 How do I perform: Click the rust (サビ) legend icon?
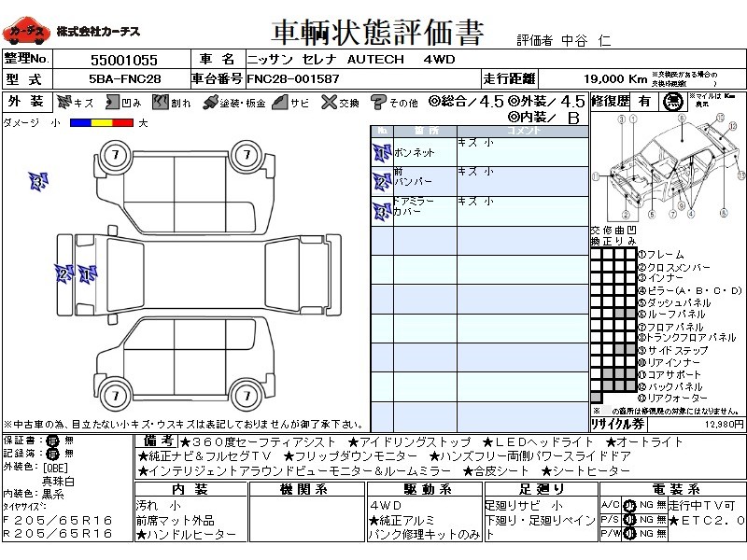(x=279, y=103)
